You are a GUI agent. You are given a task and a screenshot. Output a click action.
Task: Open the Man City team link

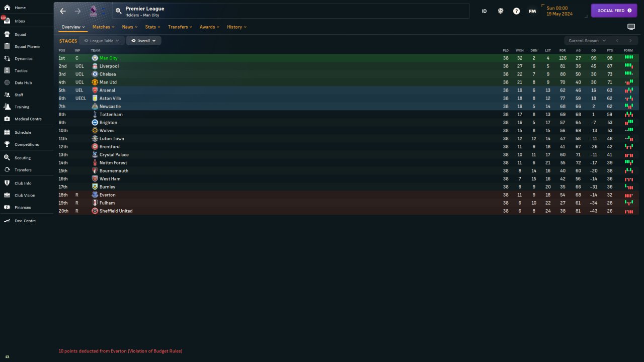tap(108, 58)
